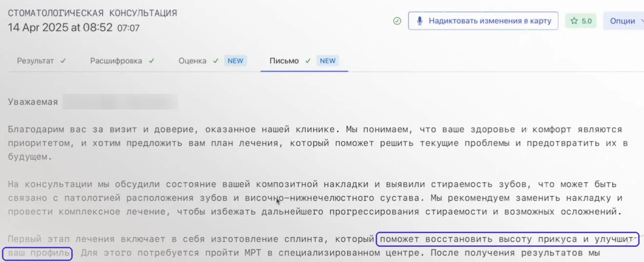Click the СТОМАТОЛОГИЧЕСКАЯ КОНСУЛЬТАЦИЯ title
Screen dimensions: 644x262
(x=93, y=13)
